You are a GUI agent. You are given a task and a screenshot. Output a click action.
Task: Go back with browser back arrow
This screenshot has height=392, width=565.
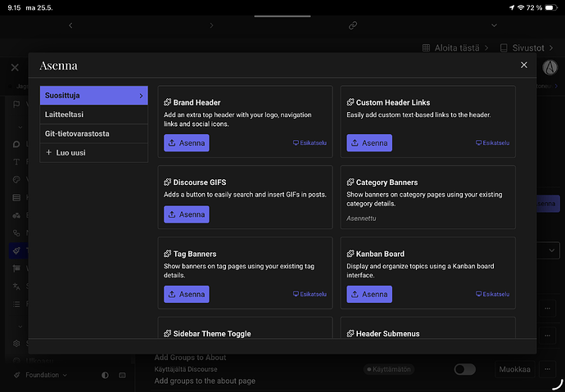(x=70, y=25)
